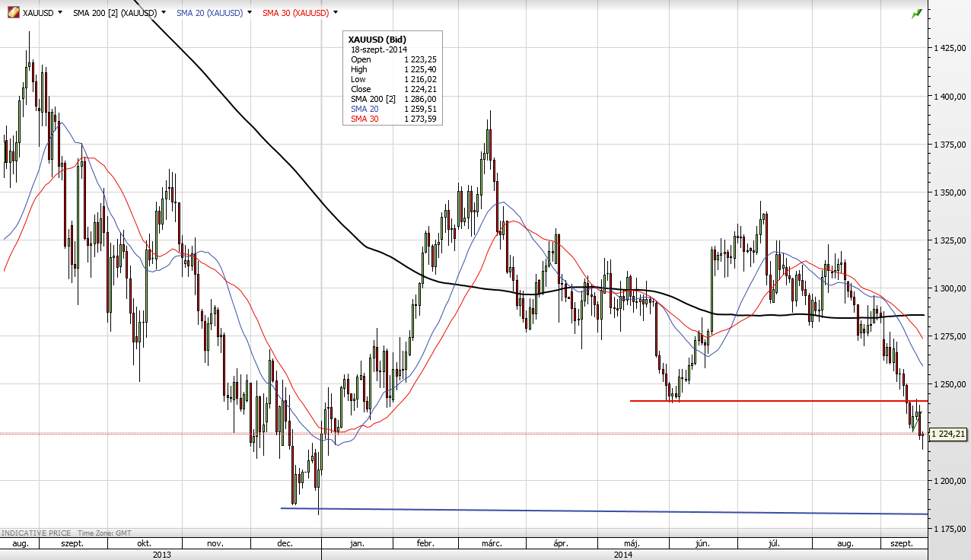The image size is (971, 560).
Task: Click the green arrow icon in the top-right corner
Action: pos(917,13)
